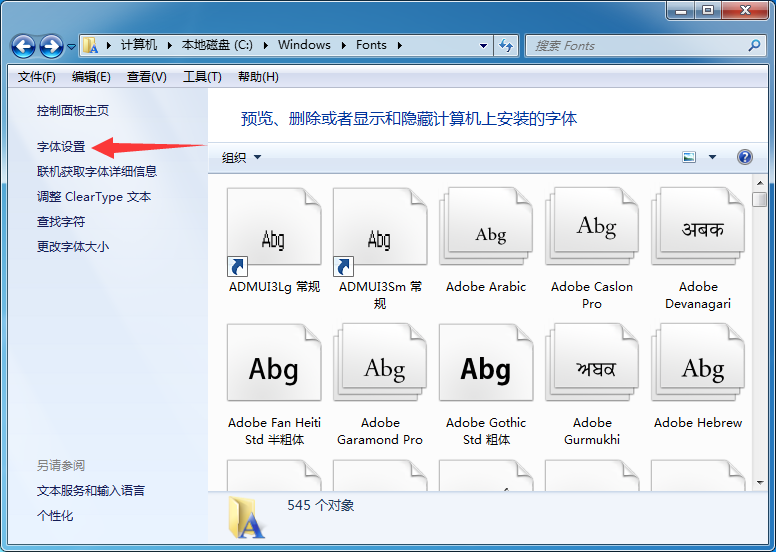The height and width of the screenshot is (552, 776).
Task: Open 控制面板主页 link
Action: coord(73,110)
